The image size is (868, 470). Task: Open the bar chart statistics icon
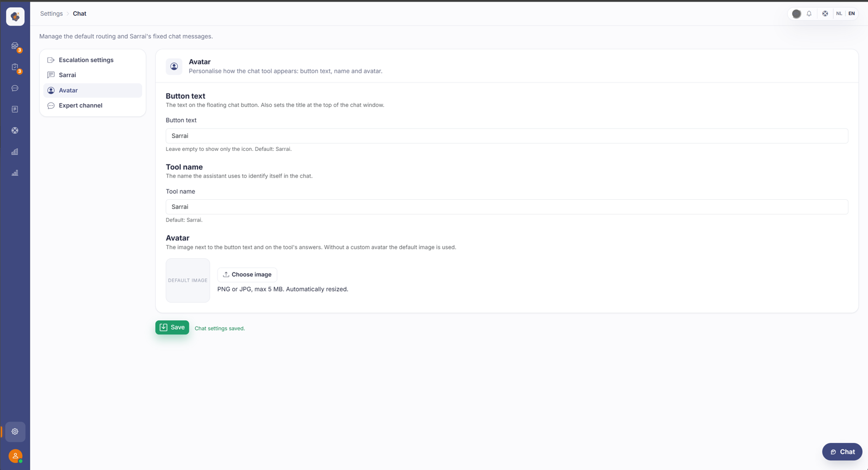15,173
